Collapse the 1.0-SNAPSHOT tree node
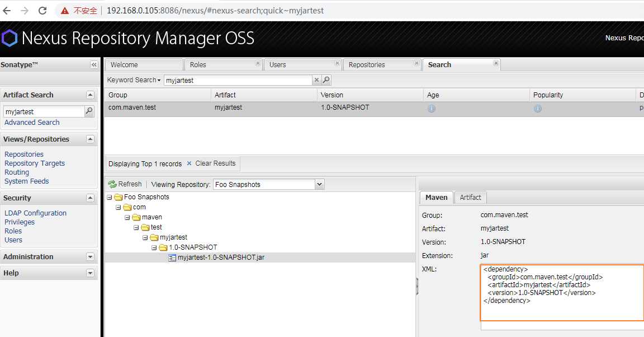This screenshot has height=337, width=644. 154,247
